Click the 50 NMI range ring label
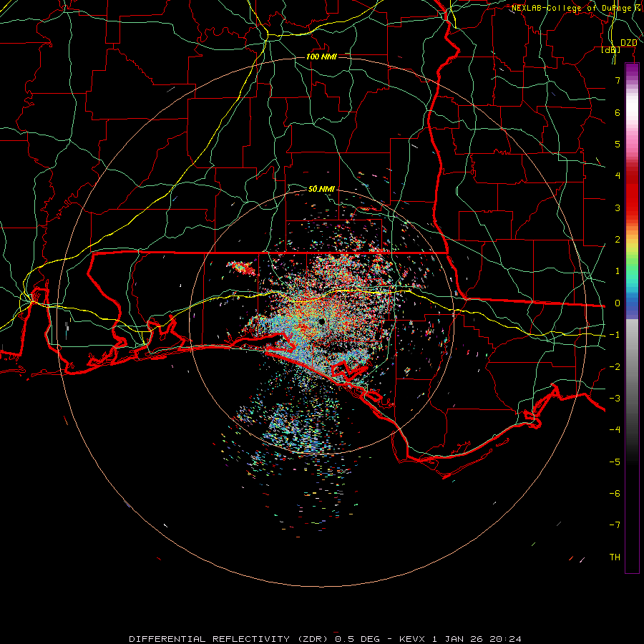 321,189
